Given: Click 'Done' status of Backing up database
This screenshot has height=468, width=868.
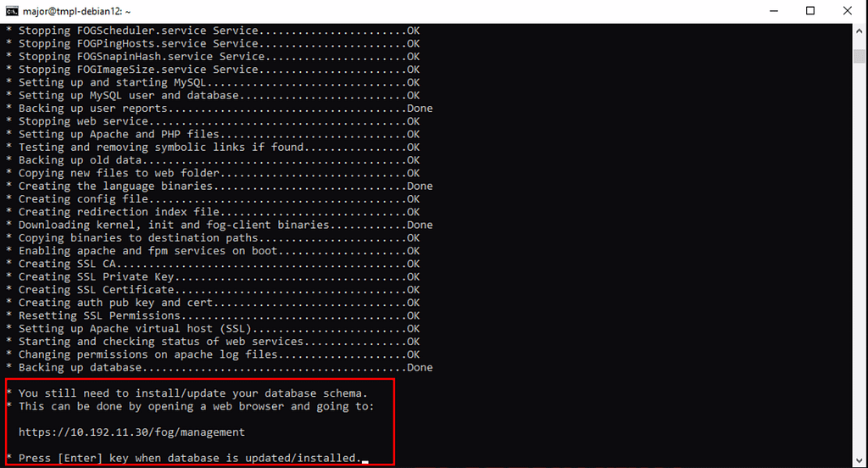Looking at the screenshot, I should tap(420, 367).
